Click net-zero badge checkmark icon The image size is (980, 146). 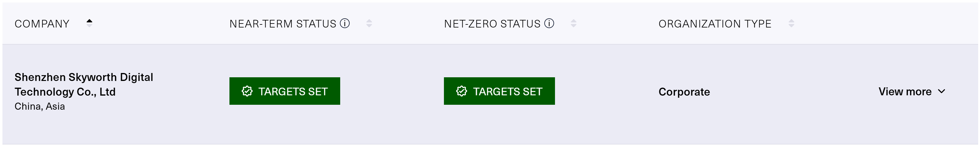tap(461, 91)
